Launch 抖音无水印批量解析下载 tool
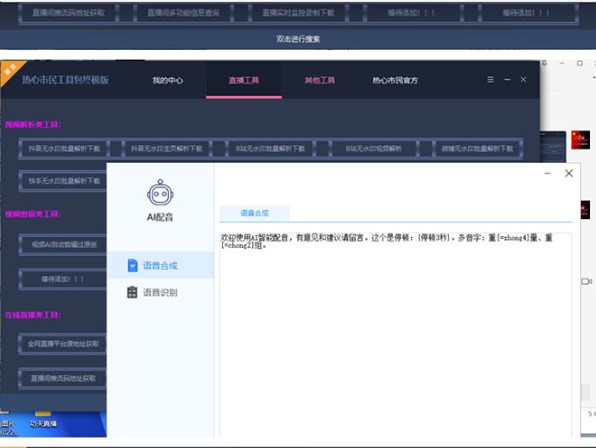This screenshot has width=596, height=448. [x=64, y=148]
